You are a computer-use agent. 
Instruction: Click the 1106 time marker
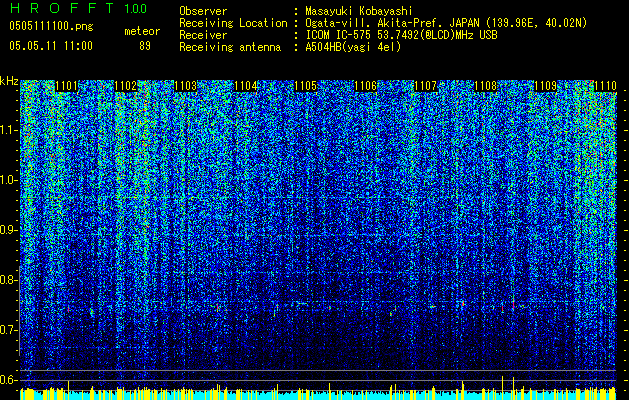[365, 86]
